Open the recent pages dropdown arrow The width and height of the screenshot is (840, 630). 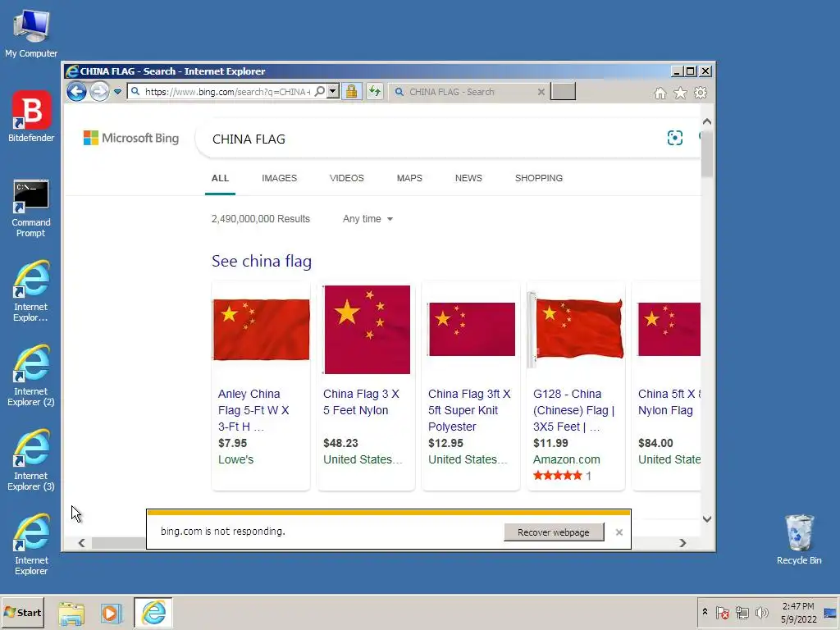click(x=117, y=92)
